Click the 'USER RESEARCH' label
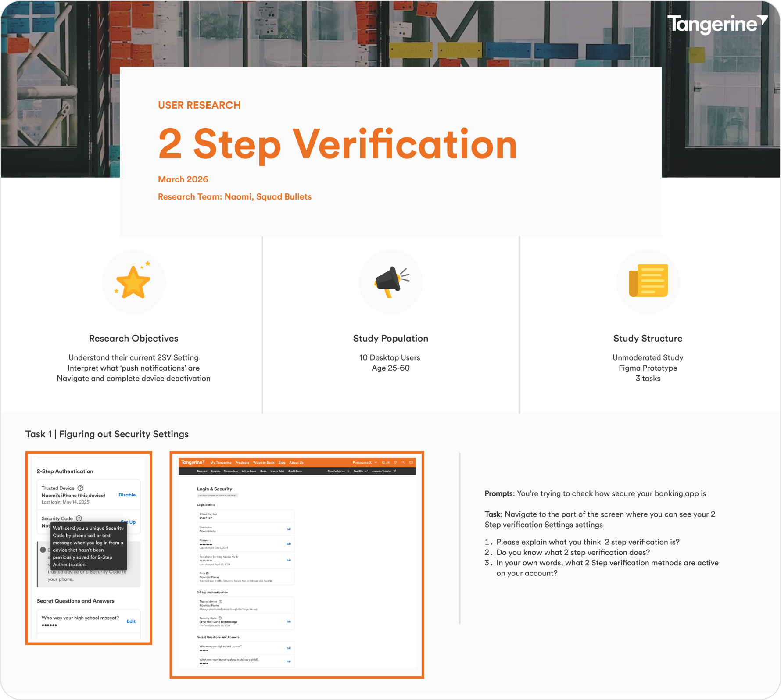Image resolution: width=781 pixels, height=700 pixels. [199, 105]
